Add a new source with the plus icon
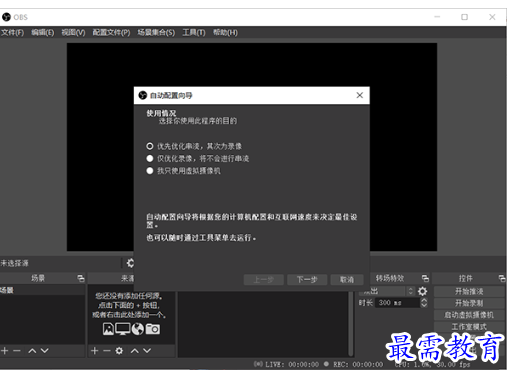This screenshot has width=510, height=379. (x=95, y=351)
